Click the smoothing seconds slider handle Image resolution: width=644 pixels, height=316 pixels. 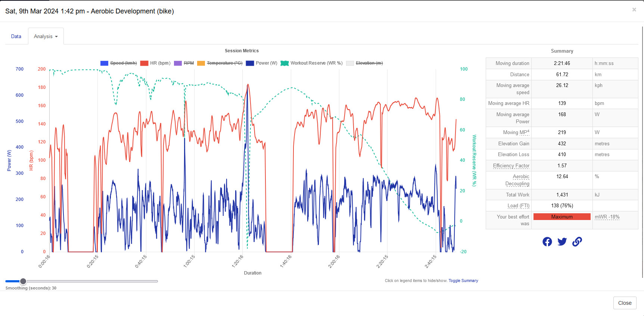point(23,281)
